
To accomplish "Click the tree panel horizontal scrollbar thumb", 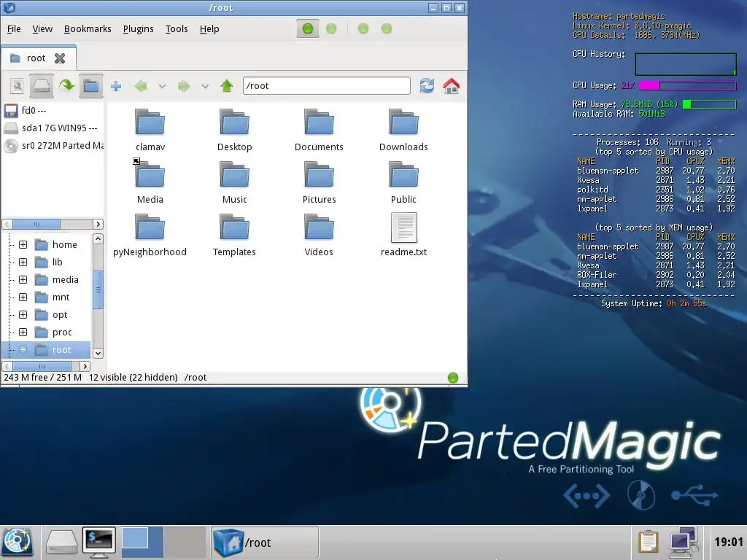I will coord(42,366).
